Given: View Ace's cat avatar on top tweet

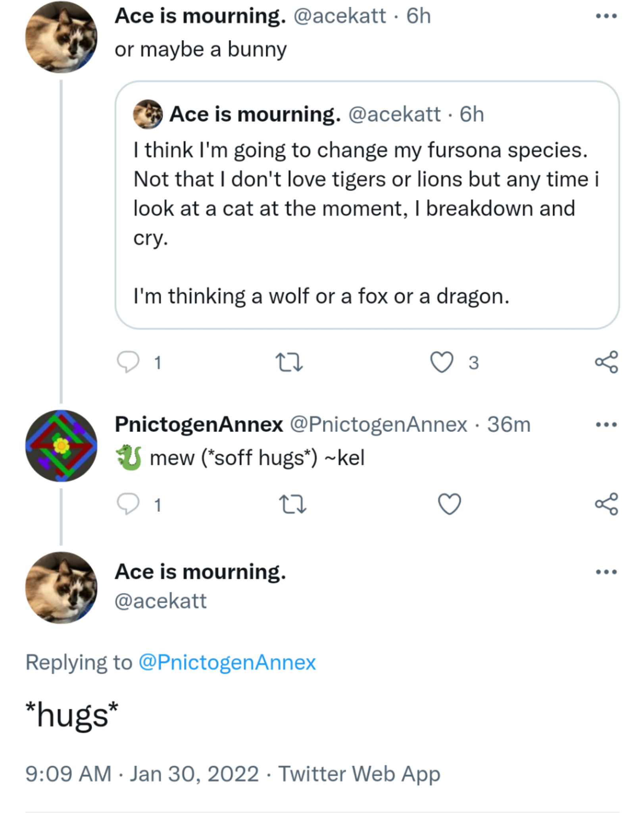Looking at the screenshot, I should 61,37.
